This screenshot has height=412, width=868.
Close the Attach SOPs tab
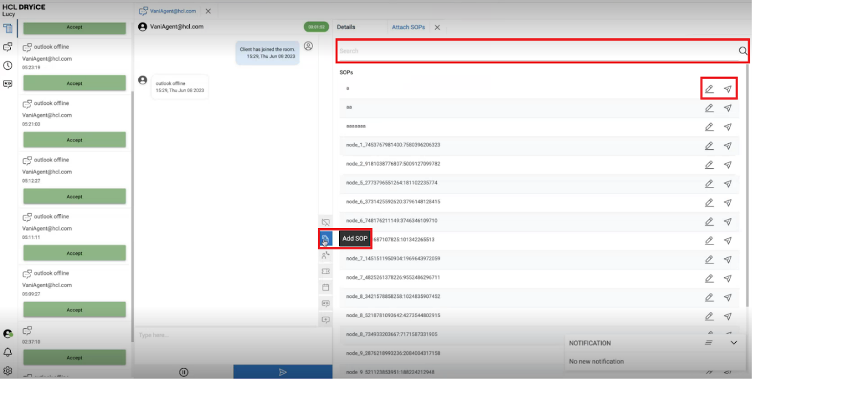click(x=437, y=27)
